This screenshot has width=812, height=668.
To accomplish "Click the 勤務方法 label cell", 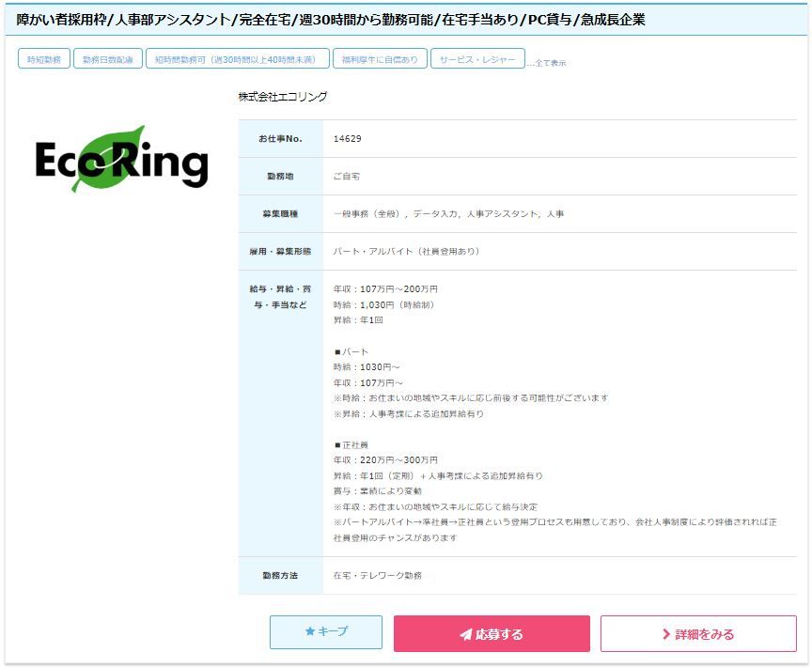I will [x=281, y=575].
